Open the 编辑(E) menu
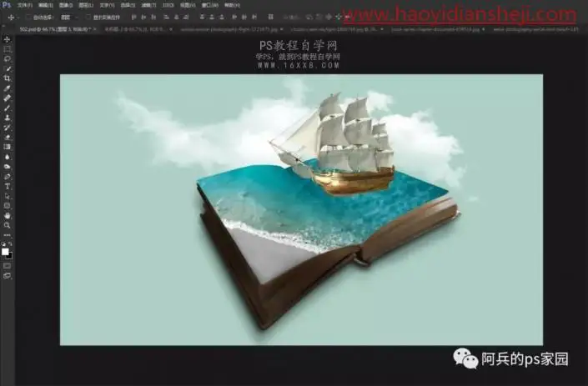588x386 pixels. click(x=45, y=5)
